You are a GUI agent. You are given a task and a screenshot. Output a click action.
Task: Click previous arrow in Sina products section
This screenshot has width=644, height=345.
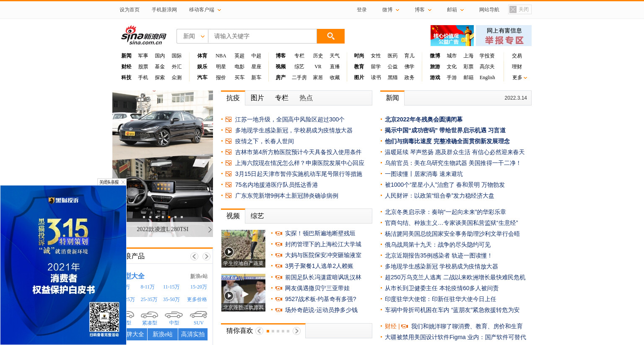click(194, 256)
